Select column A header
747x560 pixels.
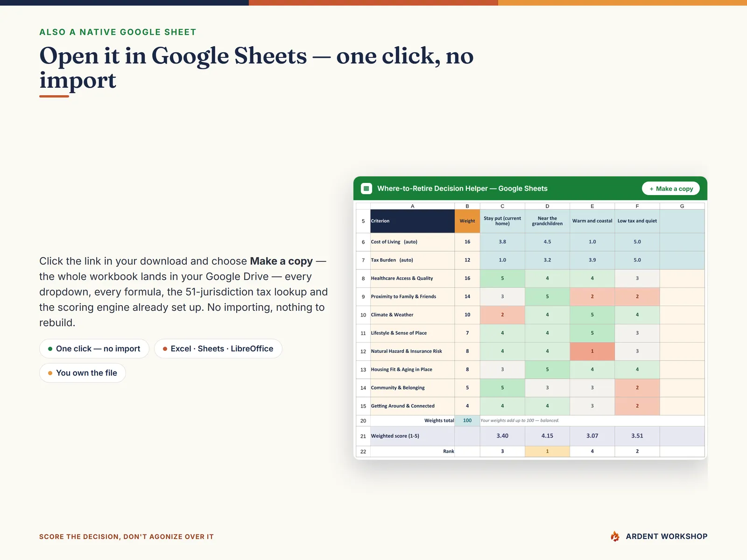pyautogui.click(x=412, y=206)
